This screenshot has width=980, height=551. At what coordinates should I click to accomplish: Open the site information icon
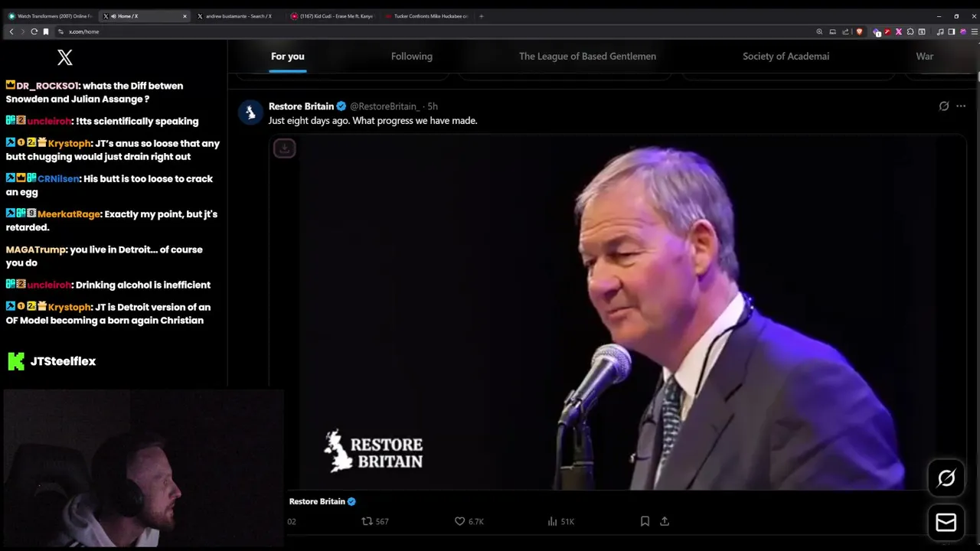[x=60, y=31]
